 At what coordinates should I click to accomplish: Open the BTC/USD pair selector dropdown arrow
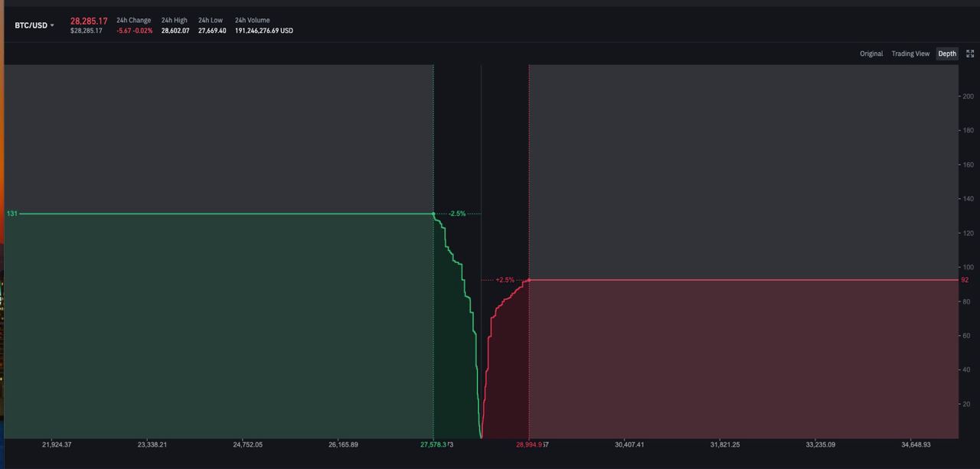click(x=52, y=26)
